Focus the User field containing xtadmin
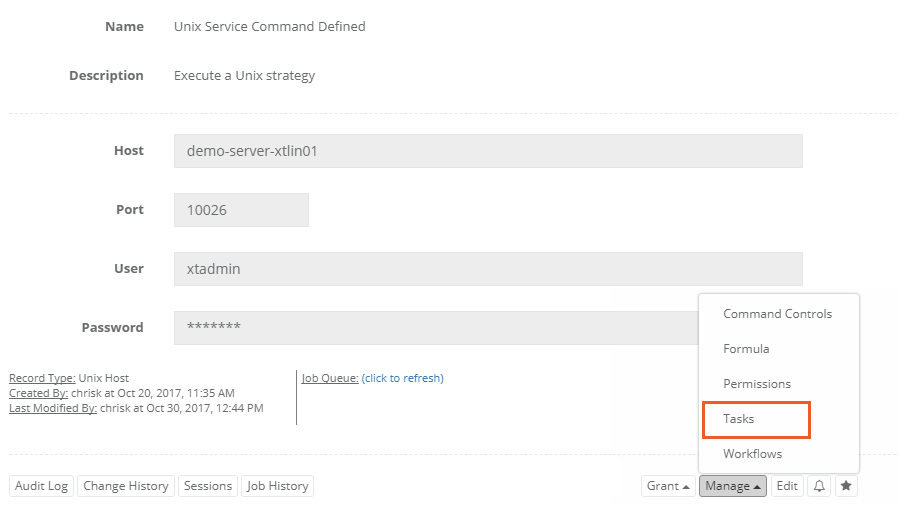Screen dimensions: 899x513 click(487, 269)
